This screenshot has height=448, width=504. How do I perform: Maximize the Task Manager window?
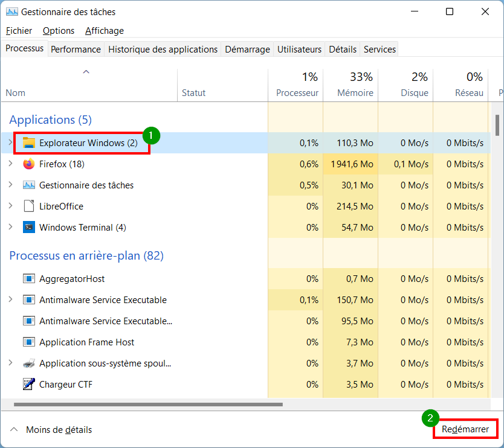(450, 12)
